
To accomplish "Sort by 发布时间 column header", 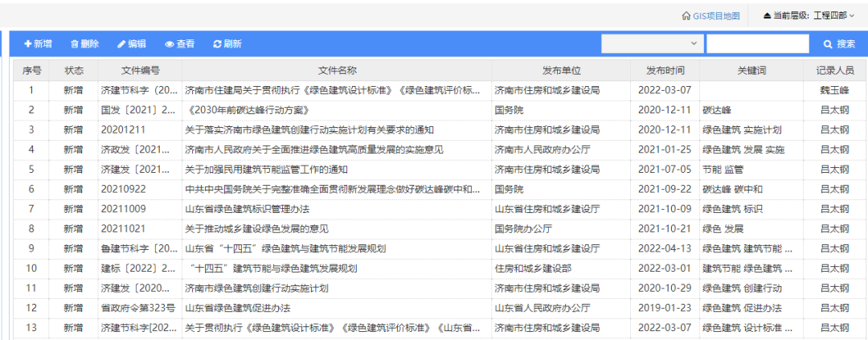I will pyautogui.click(x=664, y=71).
